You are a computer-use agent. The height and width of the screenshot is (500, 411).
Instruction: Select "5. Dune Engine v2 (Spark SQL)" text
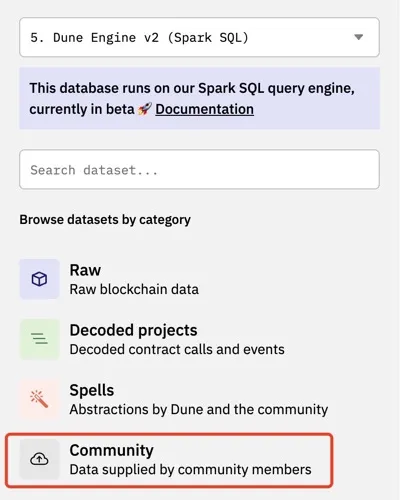pos(139,38)
